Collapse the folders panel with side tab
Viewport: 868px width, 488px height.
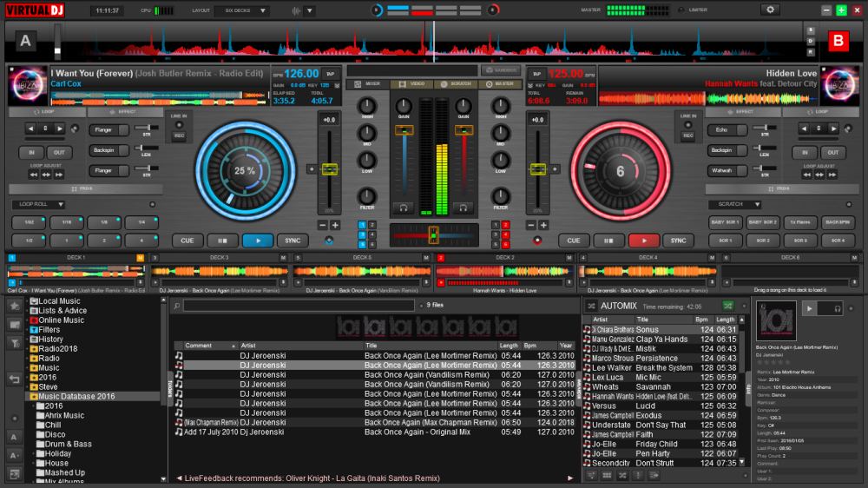tap(169, 388)
